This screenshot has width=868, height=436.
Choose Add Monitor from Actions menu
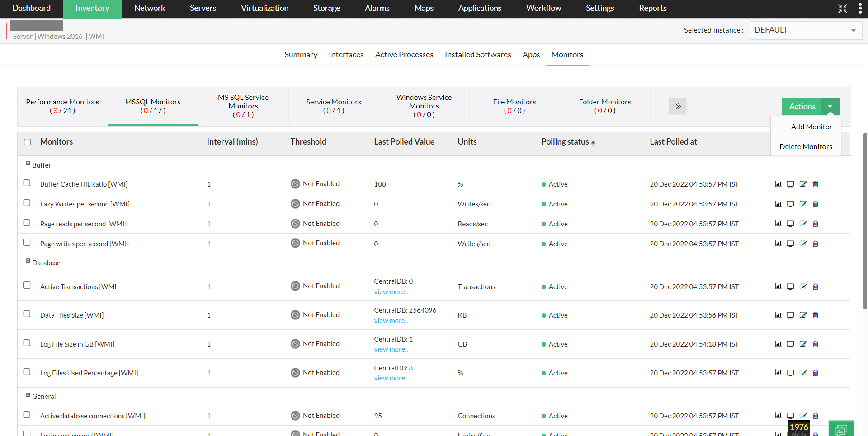(x=811, y=127)
